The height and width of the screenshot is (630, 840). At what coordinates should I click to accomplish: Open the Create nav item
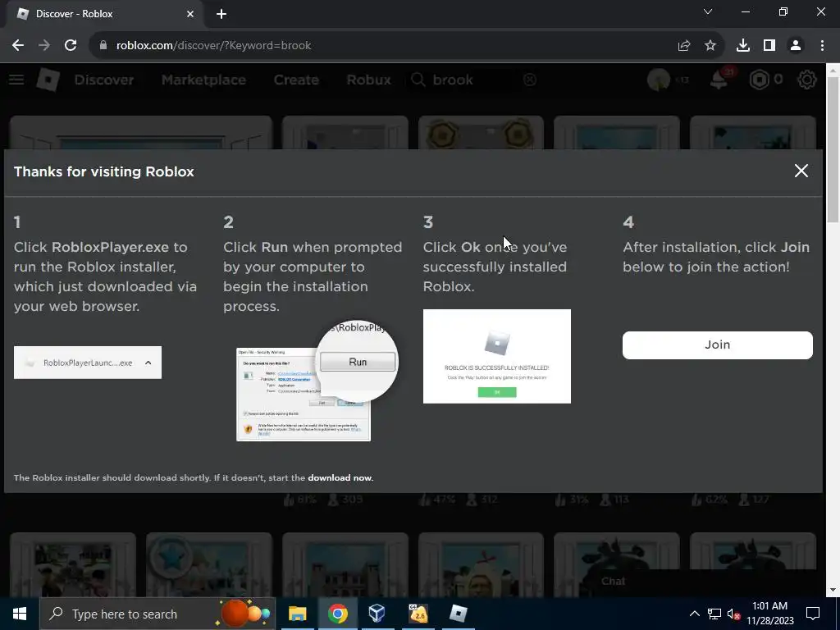click(296, 80)
